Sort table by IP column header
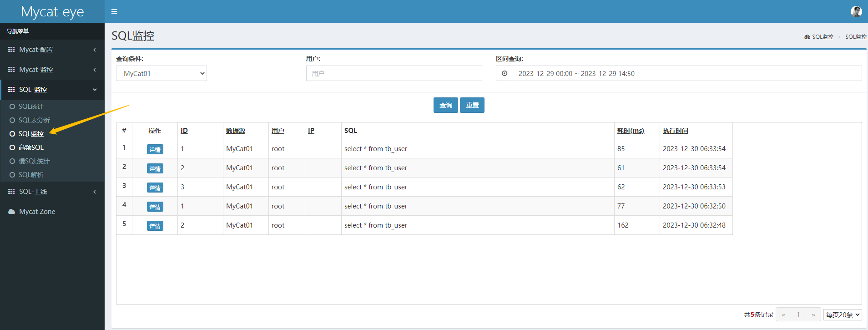This screenshot has height=330, width=868. point(311,131)
